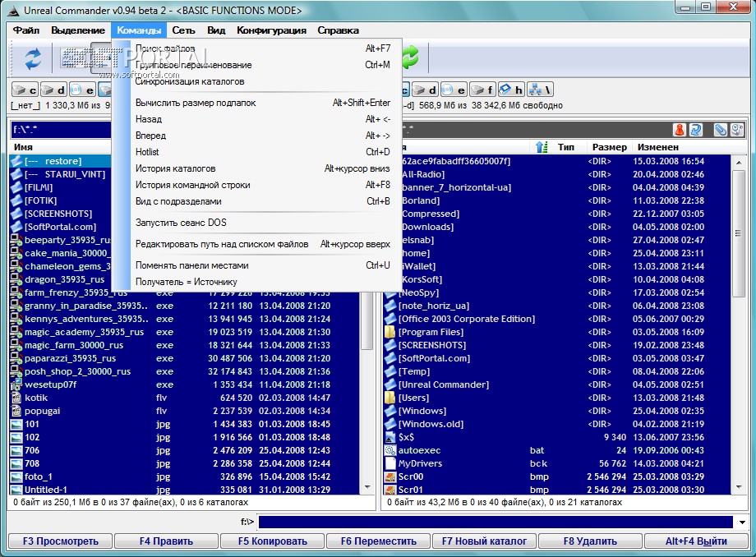The height and width of the screenshot is (557, 756).
Task: Click the folder icon next to [Users]
Action: tap(390, 398)
